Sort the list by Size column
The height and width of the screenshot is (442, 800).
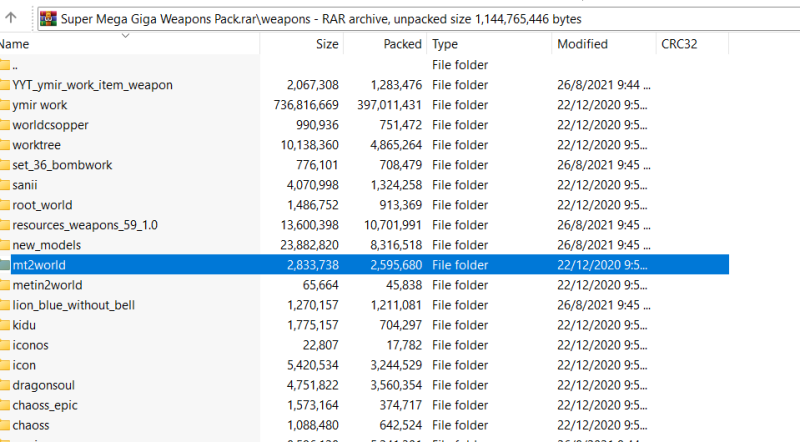click(x=327, y=44)
